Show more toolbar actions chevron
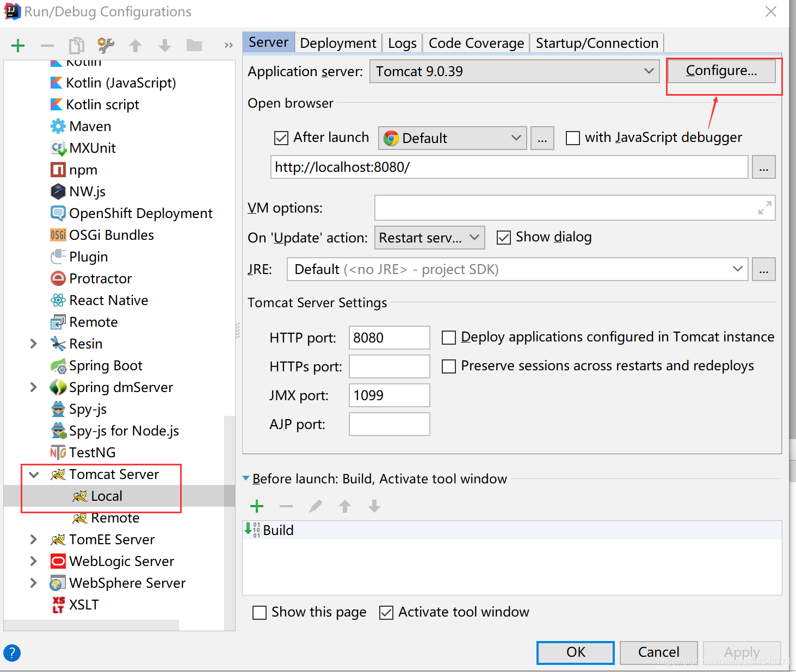Image resolution: width=796 pixels, height=672 pixels. point(229,46)
